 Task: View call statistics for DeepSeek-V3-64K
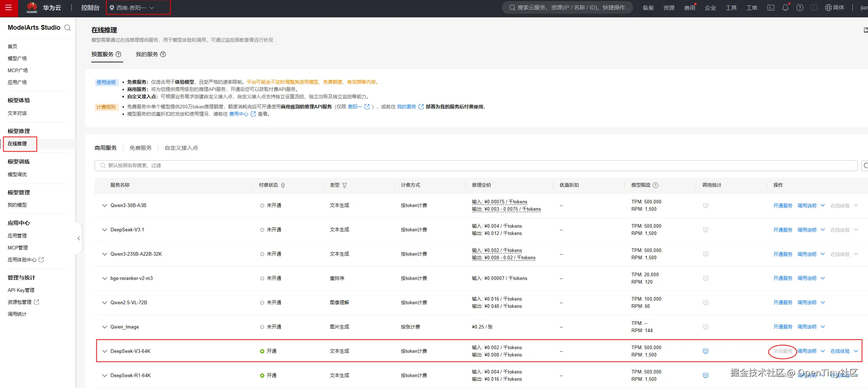coord(706,351)
